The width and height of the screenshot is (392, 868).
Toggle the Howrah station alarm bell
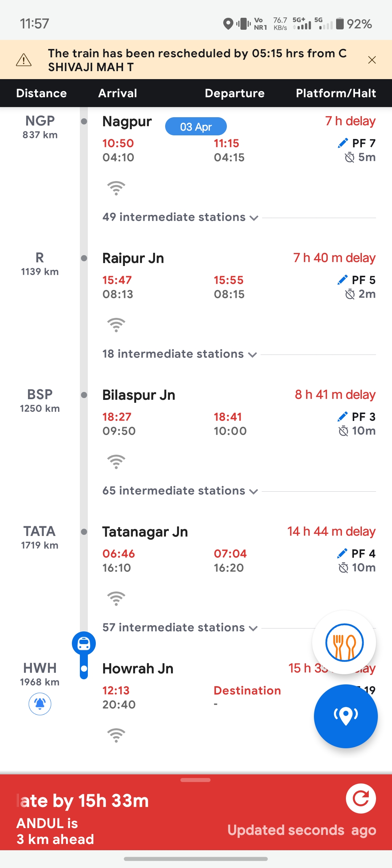click(x=40, y=704)
